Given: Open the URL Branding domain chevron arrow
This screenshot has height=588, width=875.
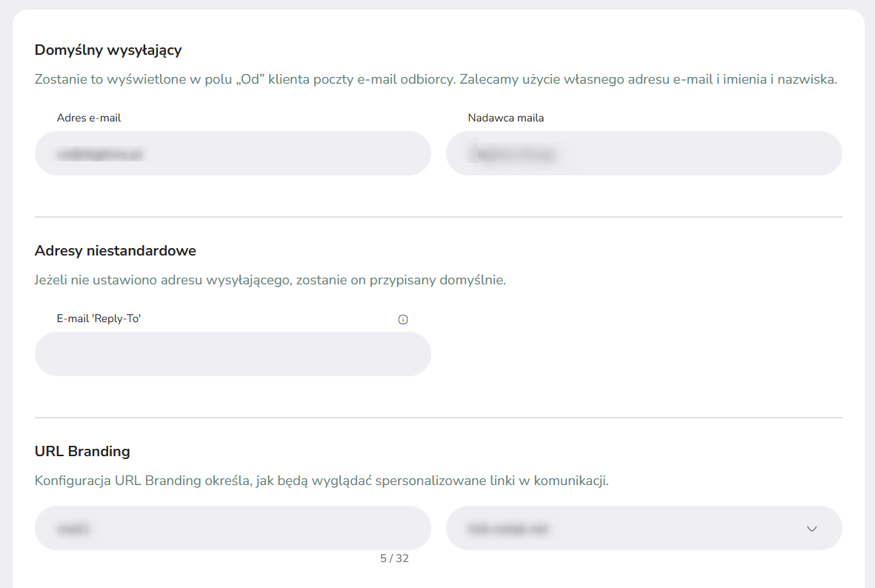Looking at the screenshot, I should click(812, 529).
